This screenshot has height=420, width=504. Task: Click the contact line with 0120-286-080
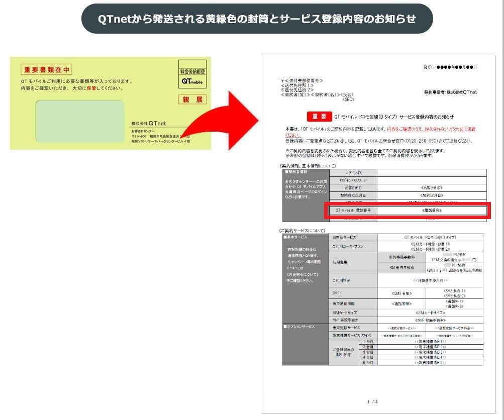[379, 141]
